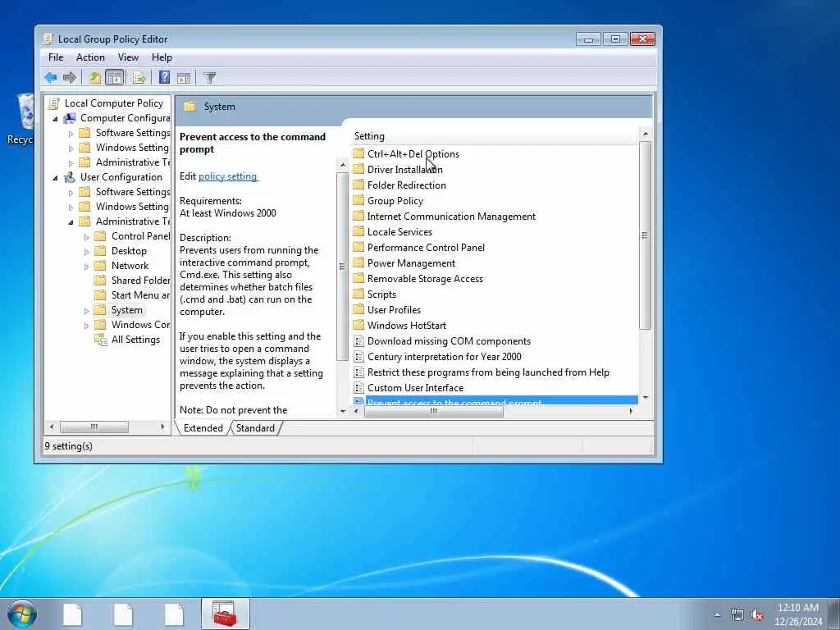Click the Up one level folder icon
Image resolution: width=840 pixels, height=630 pixels.
95,78
